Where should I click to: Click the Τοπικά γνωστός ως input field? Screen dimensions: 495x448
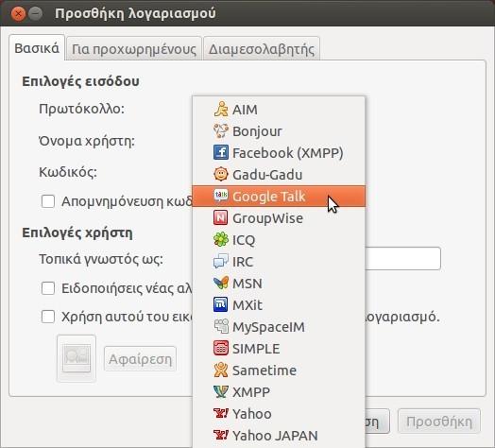(x=402, y=258)
